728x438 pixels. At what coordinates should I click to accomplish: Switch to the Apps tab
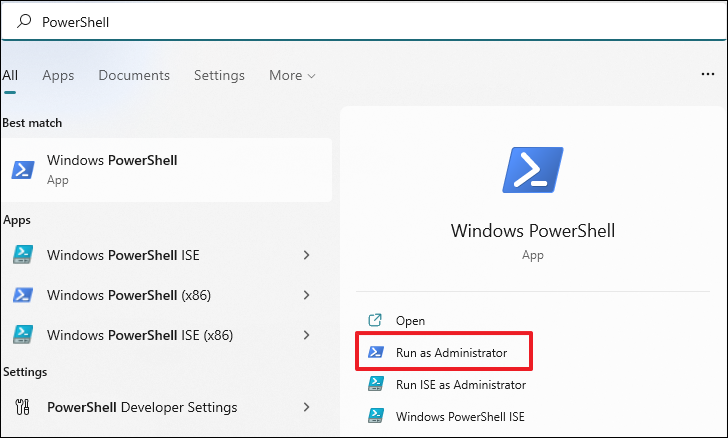coord(58,75)
